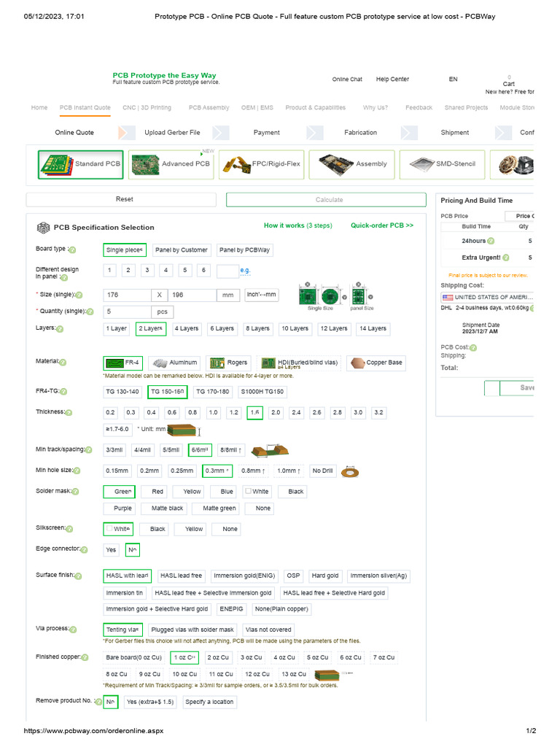This screenshot has height=747, width=560.
Task: Open How it works (3 steps) link
Action: 298,226
